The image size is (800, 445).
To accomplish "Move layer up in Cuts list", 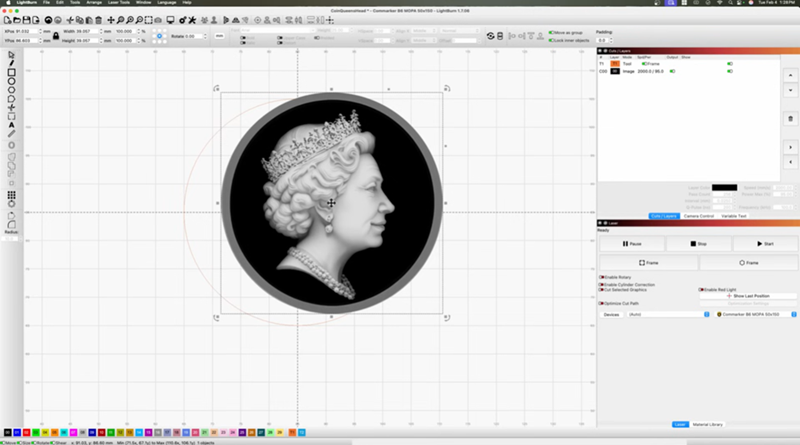I will [790, 76].
